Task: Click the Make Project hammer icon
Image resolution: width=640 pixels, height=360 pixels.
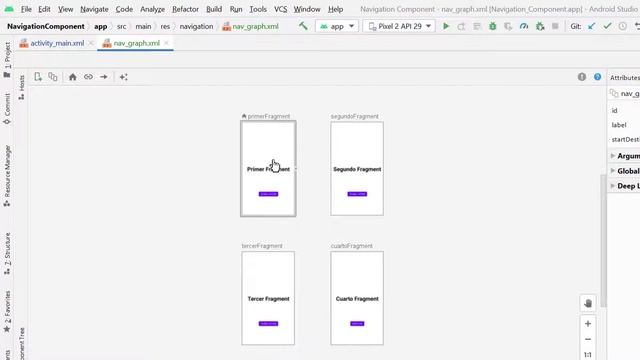Action: (303, 26)
